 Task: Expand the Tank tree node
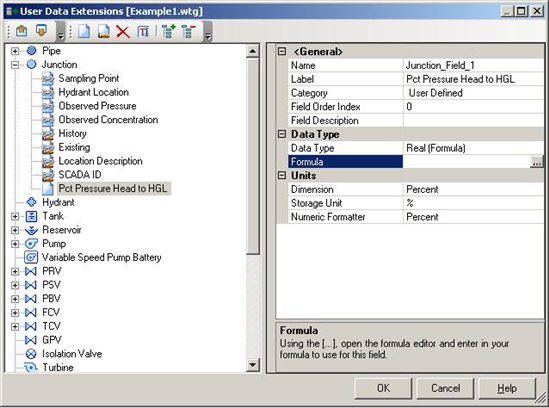15,216
